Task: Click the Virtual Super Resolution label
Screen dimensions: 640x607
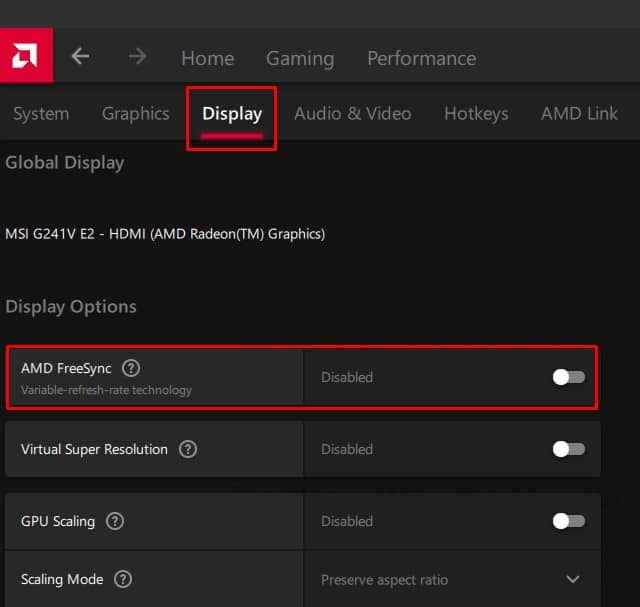Action: pyautogui.click(x=94, y=449)
